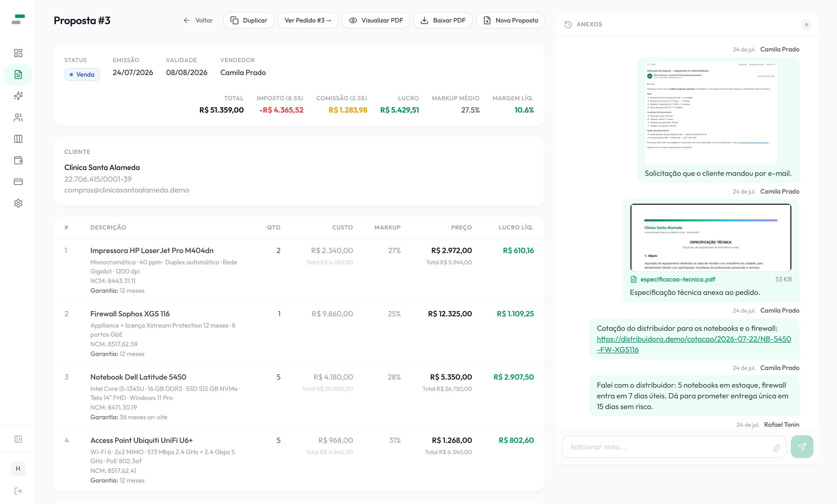This screenshot has width=837, height=504.
Task: Open the settings gear icon in sidebar
Action: (18, 203)
